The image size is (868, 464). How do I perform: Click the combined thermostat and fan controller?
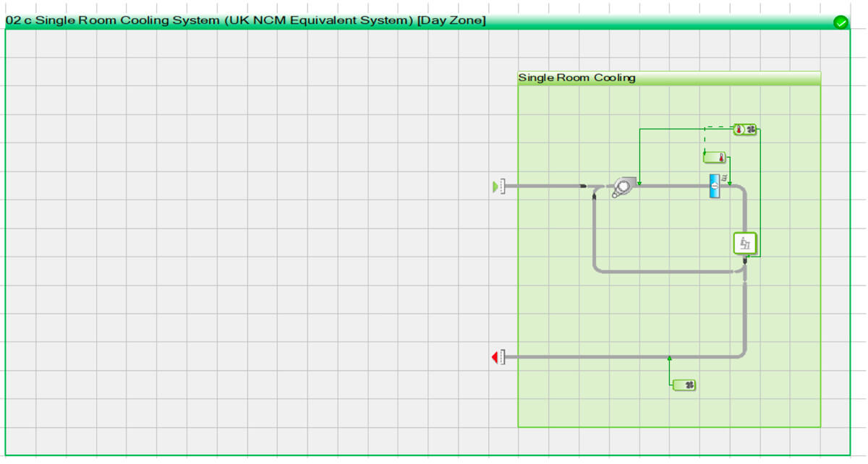click(745, 129)
